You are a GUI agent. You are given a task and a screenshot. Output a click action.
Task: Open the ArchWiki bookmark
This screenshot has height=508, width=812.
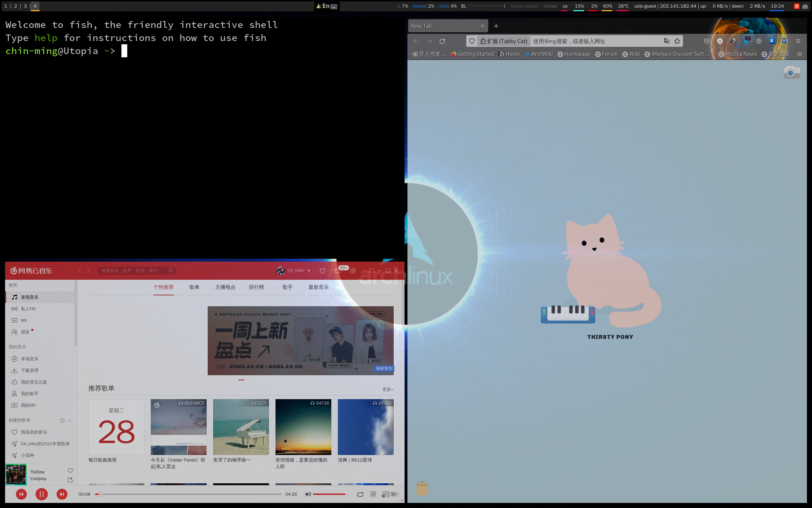coord(539,54)
